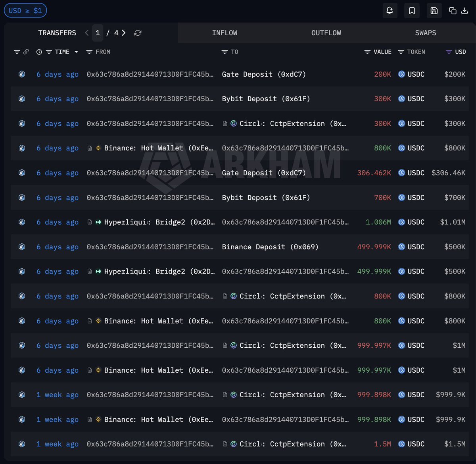
Task: Click the 1.006M value cell
Action: [378, 222]
